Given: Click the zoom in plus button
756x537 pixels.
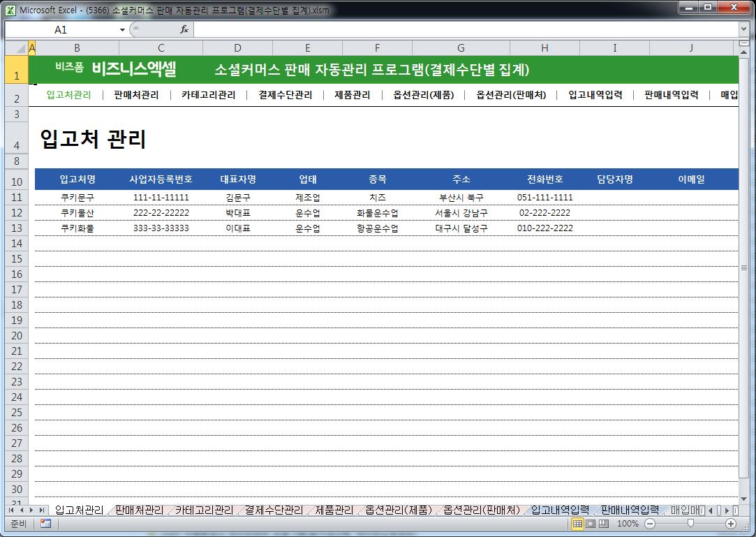Looking at the screenshot, I should coord(730,524).
